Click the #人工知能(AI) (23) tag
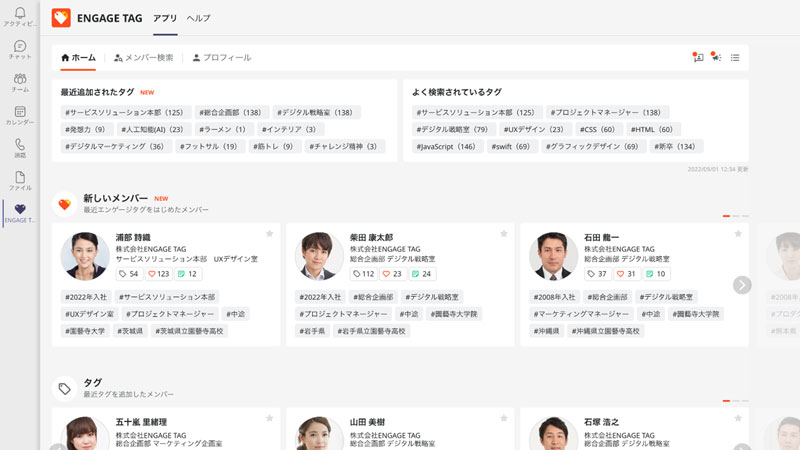Screen dimensions: 800x450 [x=152, y=130]
